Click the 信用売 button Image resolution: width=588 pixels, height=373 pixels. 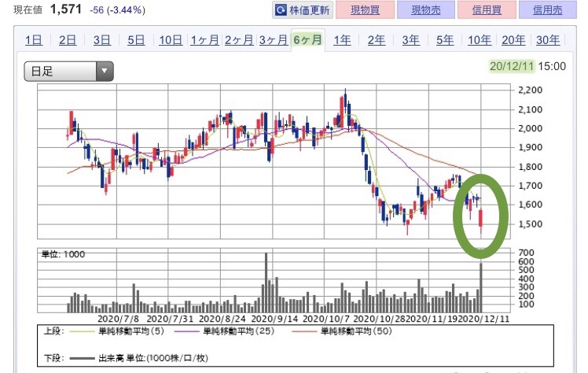coord(547,9)
